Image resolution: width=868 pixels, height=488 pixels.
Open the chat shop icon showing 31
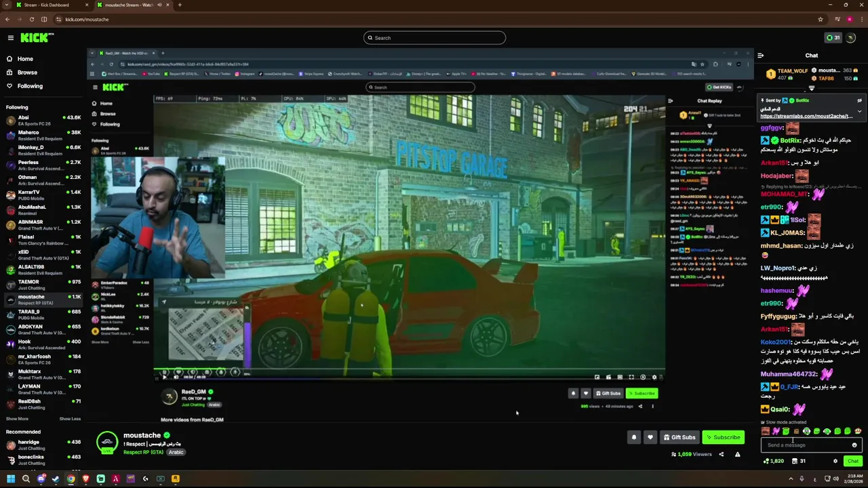pos(798,461)
